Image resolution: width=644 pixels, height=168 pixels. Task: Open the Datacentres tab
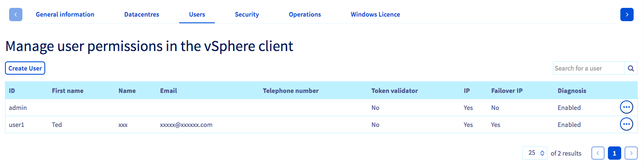pos(142,15)
